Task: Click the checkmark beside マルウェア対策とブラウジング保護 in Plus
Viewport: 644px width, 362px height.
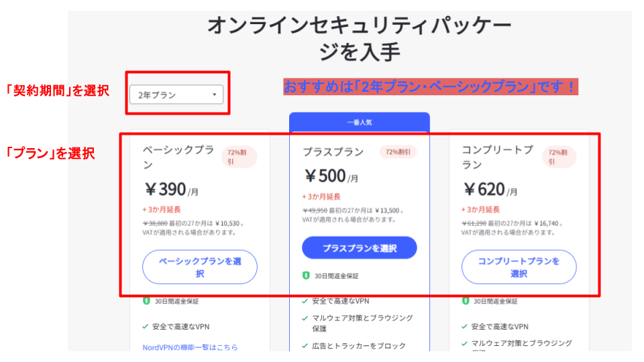Action: click(305, 318)
